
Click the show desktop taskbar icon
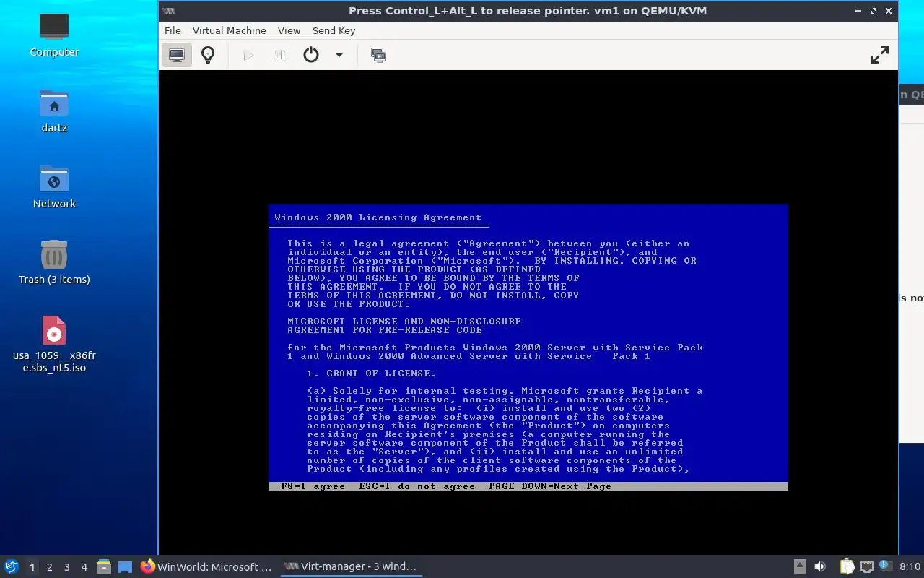125,567
